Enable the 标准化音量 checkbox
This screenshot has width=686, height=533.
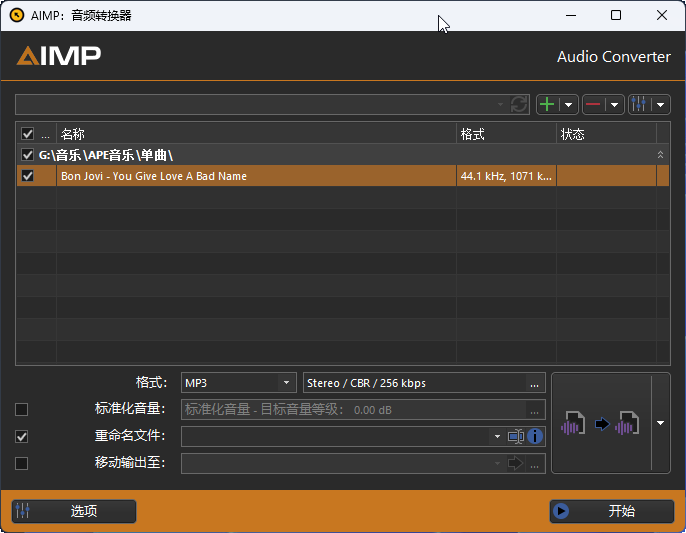tap(21, 410)
